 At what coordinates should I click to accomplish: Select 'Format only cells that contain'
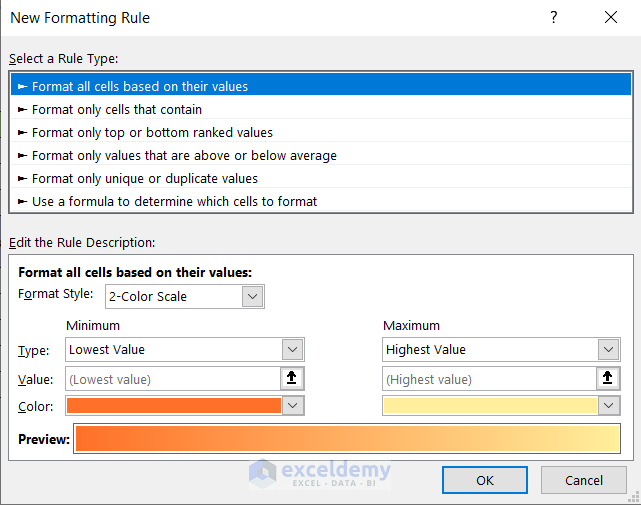click(x=117, y=109)
